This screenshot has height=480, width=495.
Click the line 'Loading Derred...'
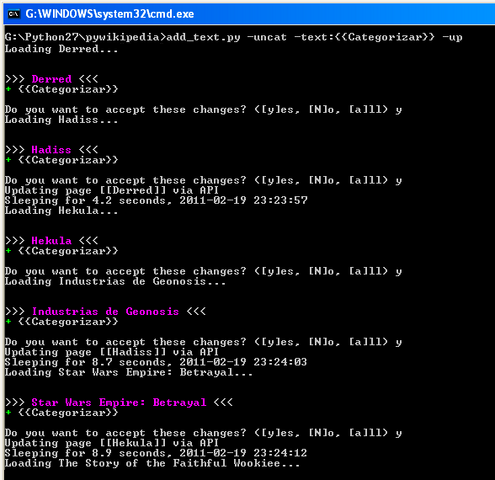[x=61, y=49]
